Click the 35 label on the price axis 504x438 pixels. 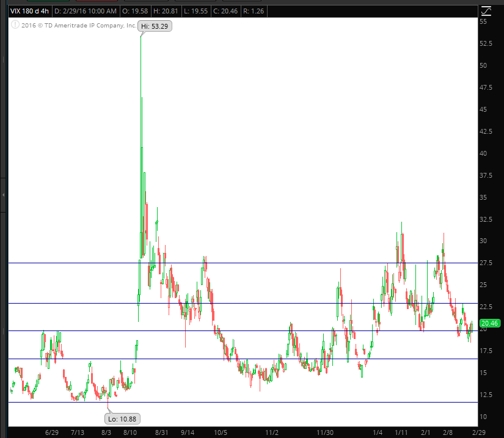click(x=483, y=197)
